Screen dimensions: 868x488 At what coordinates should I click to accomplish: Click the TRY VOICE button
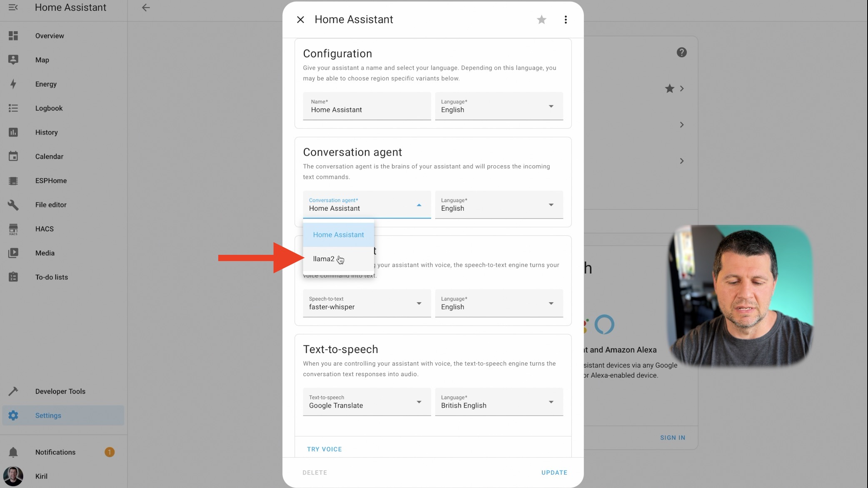[x=324, y=449]
